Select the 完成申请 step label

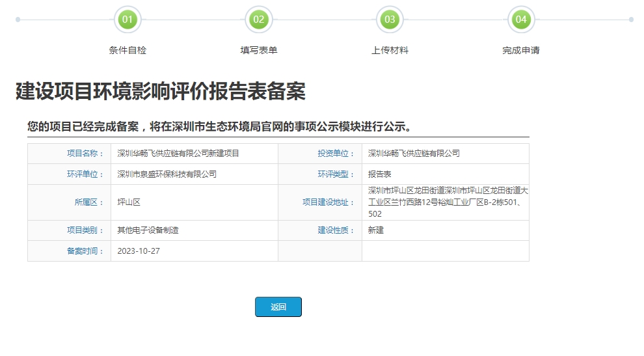click(x=521, y=50)
